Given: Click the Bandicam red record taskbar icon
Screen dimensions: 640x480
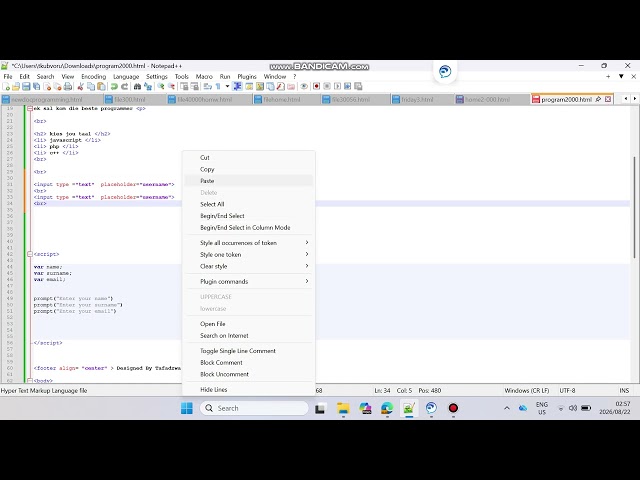Looking at the screenshot, I should (x=453, y=408).
